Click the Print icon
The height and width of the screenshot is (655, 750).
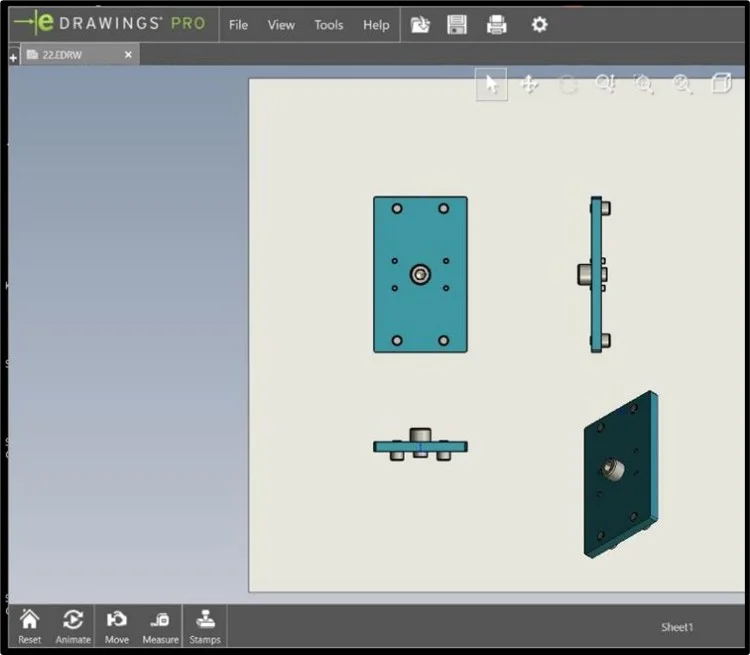pos(496,24)
